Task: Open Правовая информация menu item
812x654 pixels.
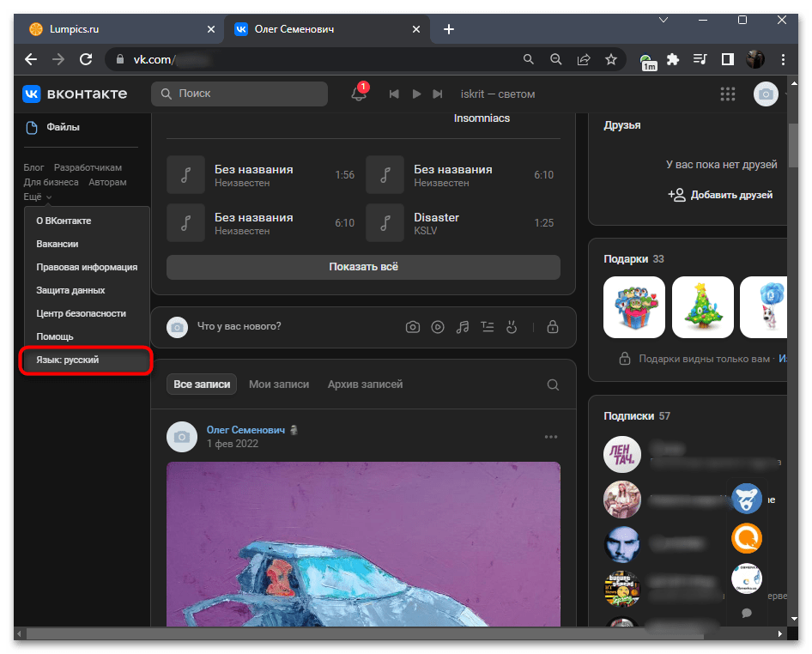Action: [87, 267]
